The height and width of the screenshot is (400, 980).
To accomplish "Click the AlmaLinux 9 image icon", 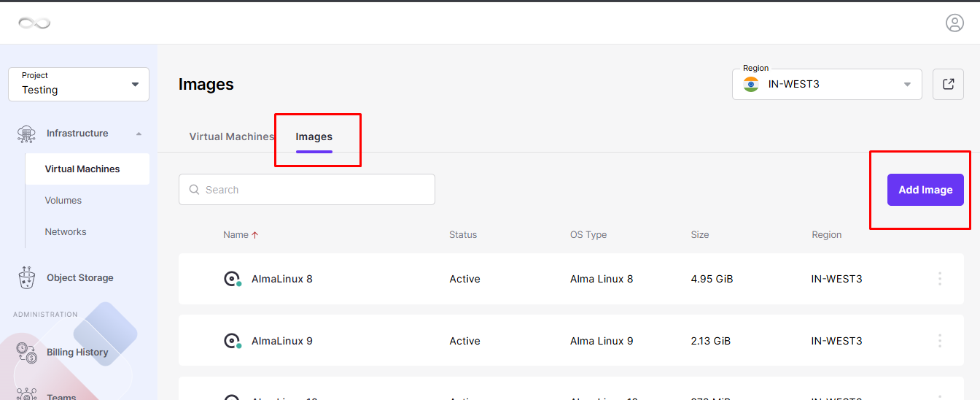I will [x=233, y=341].
